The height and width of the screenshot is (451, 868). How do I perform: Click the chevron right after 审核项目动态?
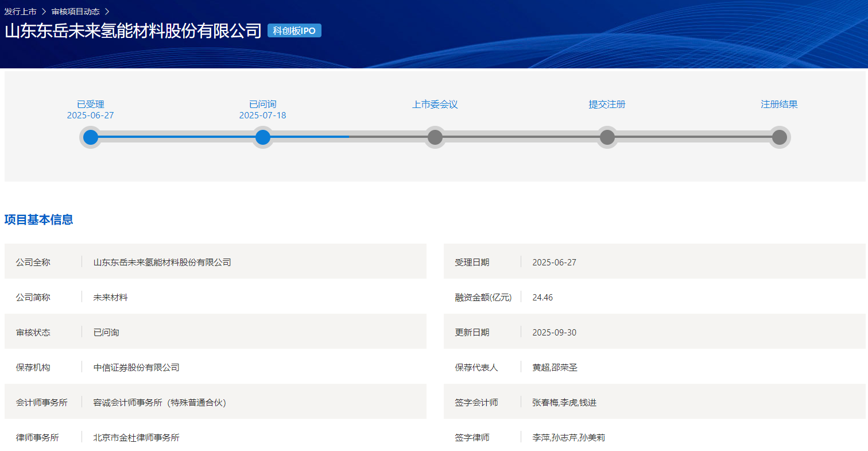[107, 11]
